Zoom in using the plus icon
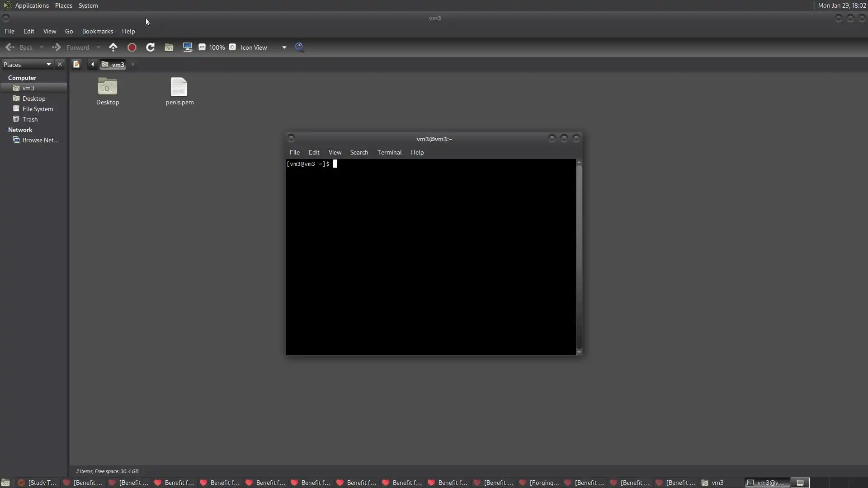Screen dimensions: 868x488 [232, 47]
